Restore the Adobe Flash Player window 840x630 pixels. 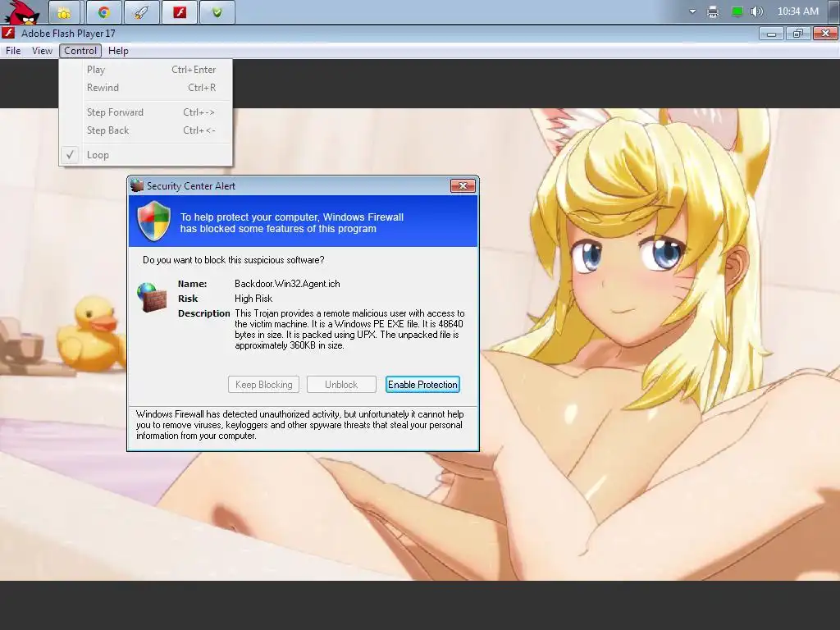click(x=798, y=34)
